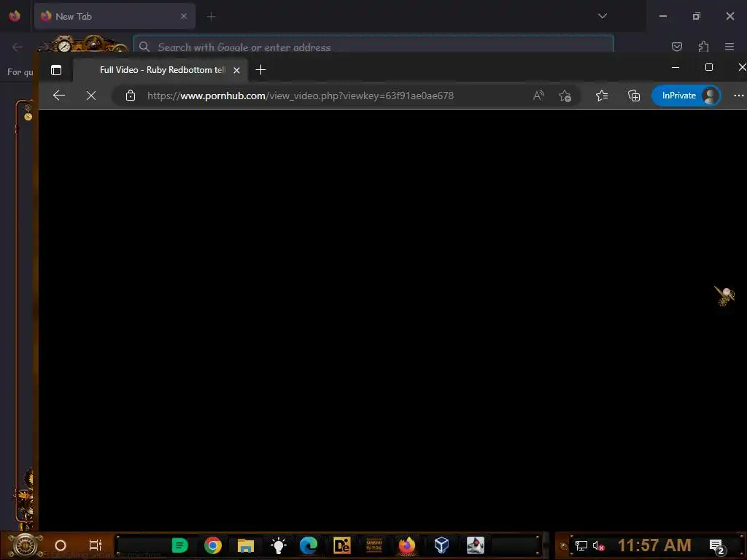Close the Full Video tab in Edge
The height and width of the screenshot is (560, 747).
click(x=237, y=70)
